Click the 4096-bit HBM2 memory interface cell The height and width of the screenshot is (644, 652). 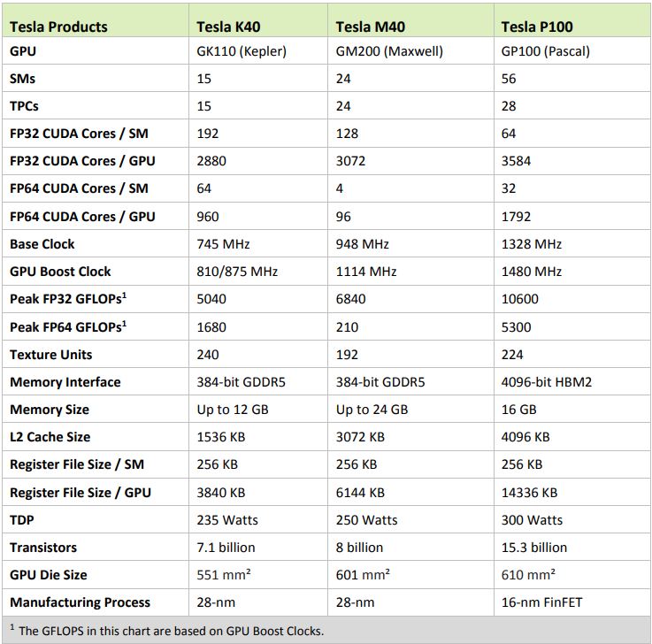(x=546, y=382)
